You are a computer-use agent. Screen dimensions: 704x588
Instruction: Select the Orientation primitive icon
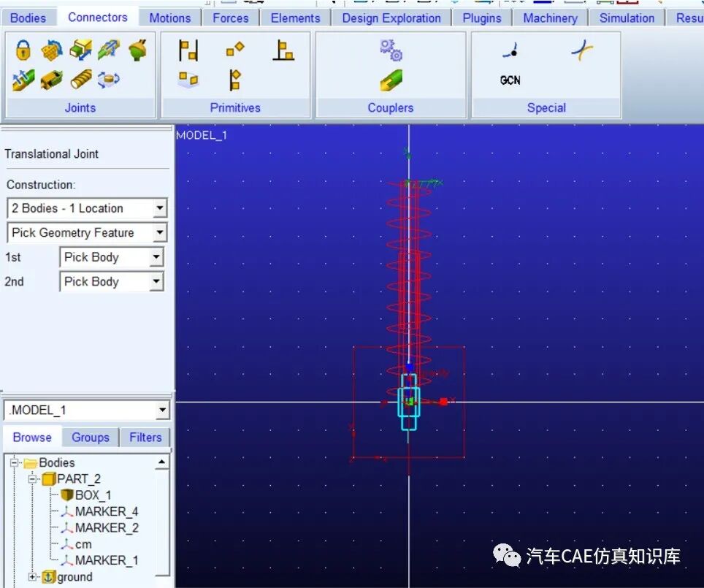[235, 48]
